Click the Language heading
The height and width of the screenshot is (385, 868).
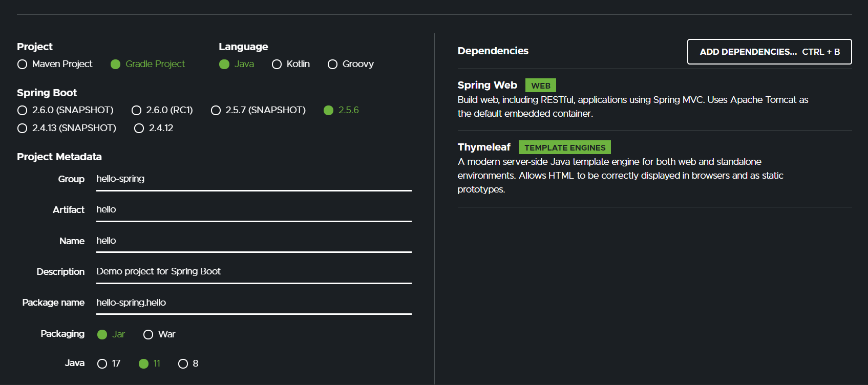click(x=243, y=47)
